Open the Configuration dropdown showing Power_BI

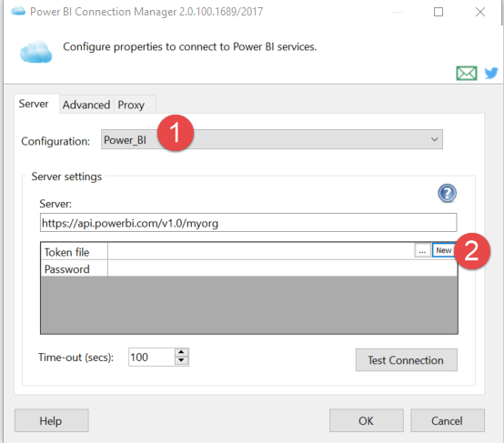272,139
